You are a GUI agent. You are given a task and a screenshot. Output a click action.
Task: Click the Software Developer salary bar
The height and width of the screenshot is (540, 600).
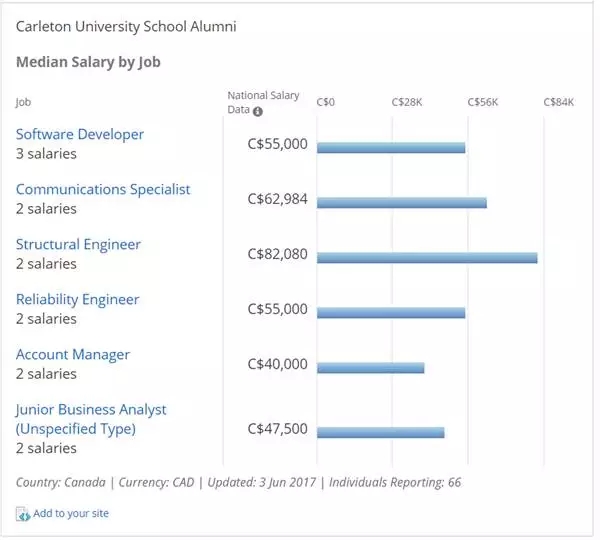tap(391, 147)
